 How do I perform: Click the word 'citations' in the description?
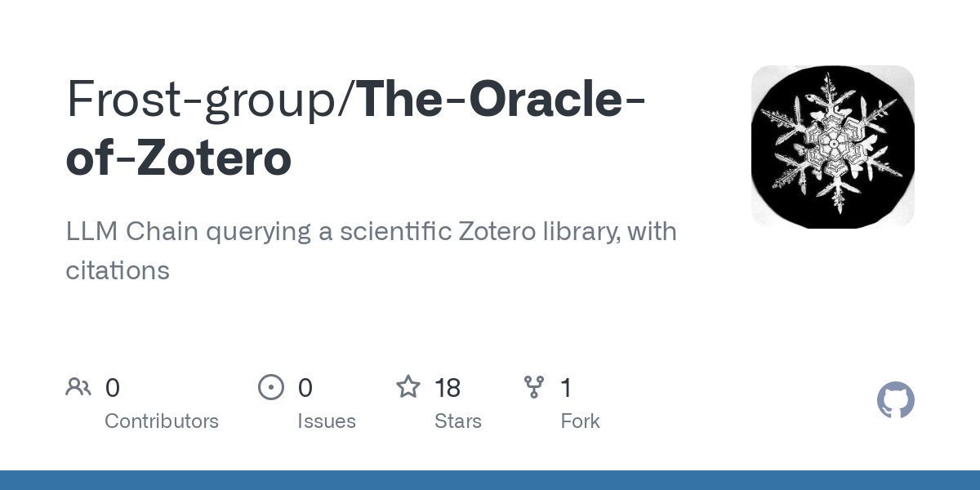(118, 270)
